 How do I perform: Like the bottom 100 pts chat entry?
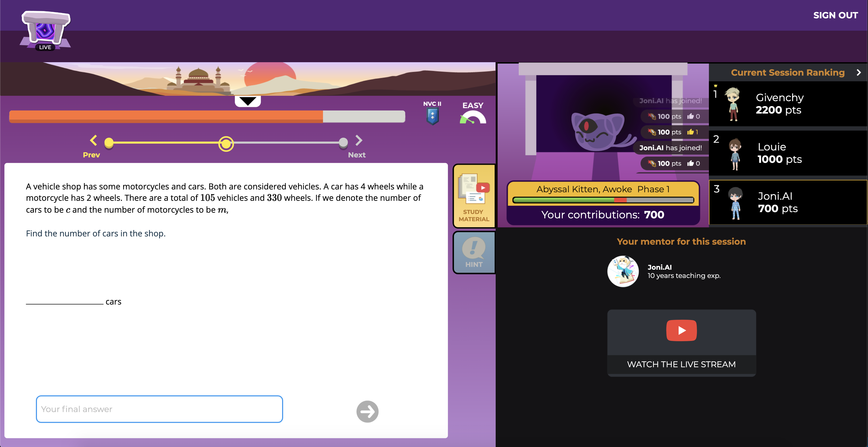tap(691, 163)
